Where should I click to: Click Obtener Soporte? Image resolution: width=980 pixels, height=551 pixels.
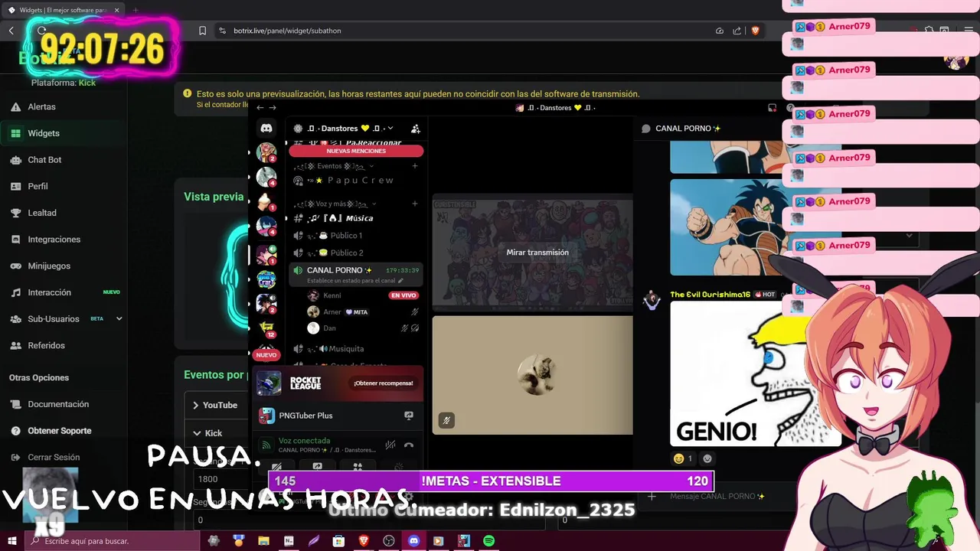(60, 431)
